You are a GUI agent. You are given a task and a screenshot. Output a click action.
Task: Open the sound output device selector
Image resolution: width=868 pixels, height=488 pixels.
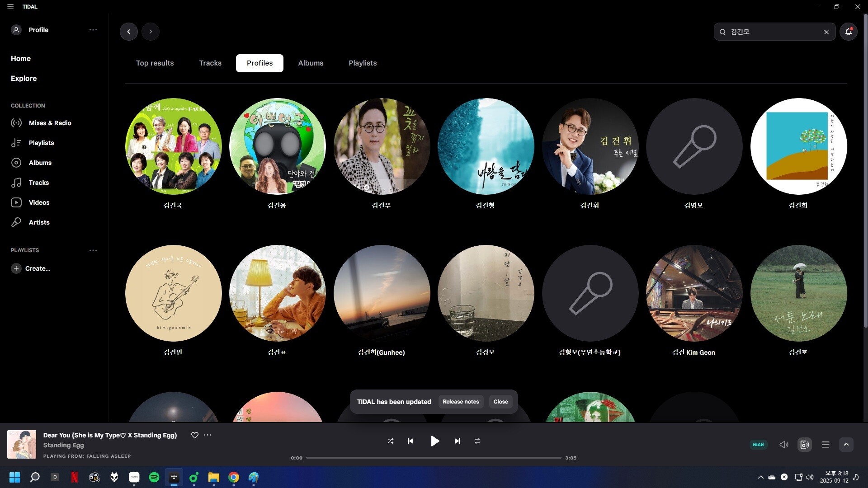click(x=805, y=445)
